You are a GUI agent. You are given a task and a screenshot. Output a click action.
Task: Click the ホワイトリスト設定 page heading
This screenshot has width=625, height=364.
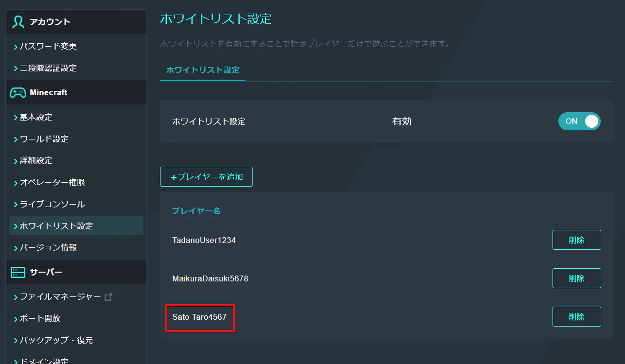(215, 19)
